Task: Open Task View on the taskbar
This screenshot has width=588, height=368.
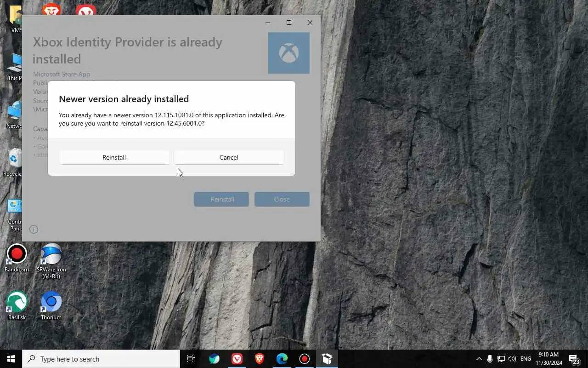Action: (191, 359)
